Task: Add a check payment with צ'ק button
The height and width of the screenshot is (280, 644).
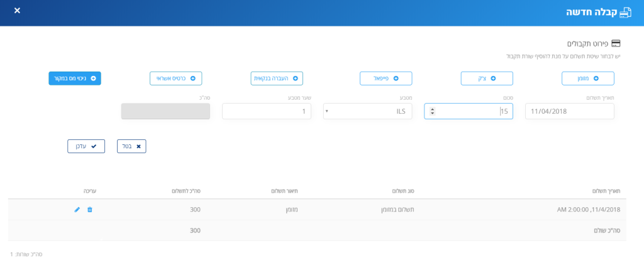Action: [x=487, y=78]
